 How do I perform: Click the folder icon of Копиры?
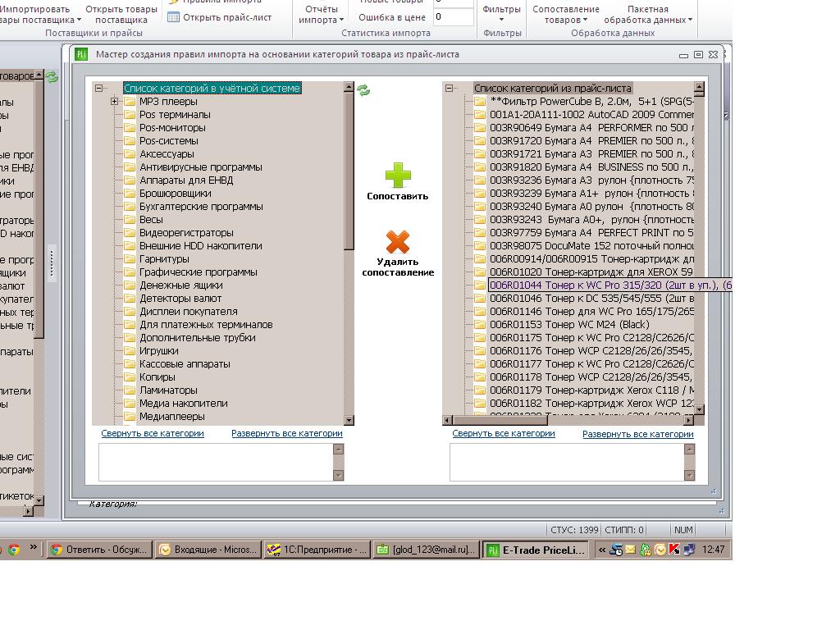[130, 377]
